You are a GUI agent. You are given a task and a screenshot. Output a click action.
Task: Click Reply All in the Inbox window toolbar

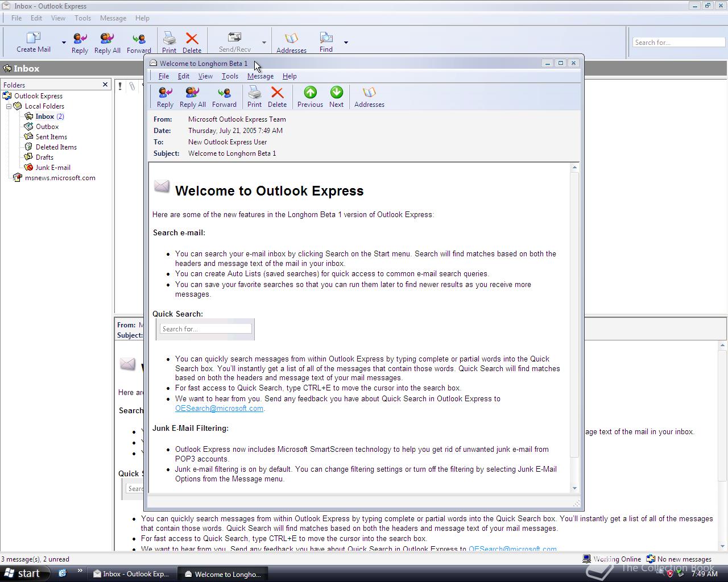(107, 43)
